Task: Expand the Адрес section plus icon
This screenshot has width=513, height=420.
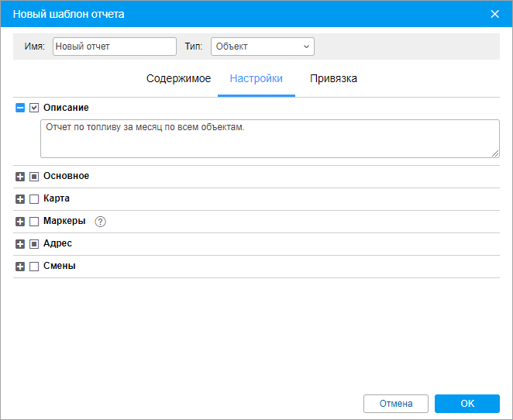Action: click(20, 244)
